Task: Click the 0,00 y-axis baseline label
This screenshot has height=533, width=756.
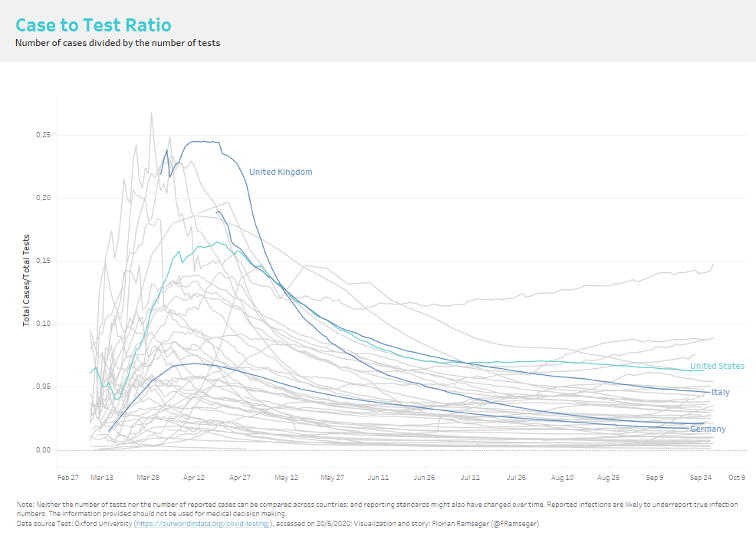Action: (44, 450)
